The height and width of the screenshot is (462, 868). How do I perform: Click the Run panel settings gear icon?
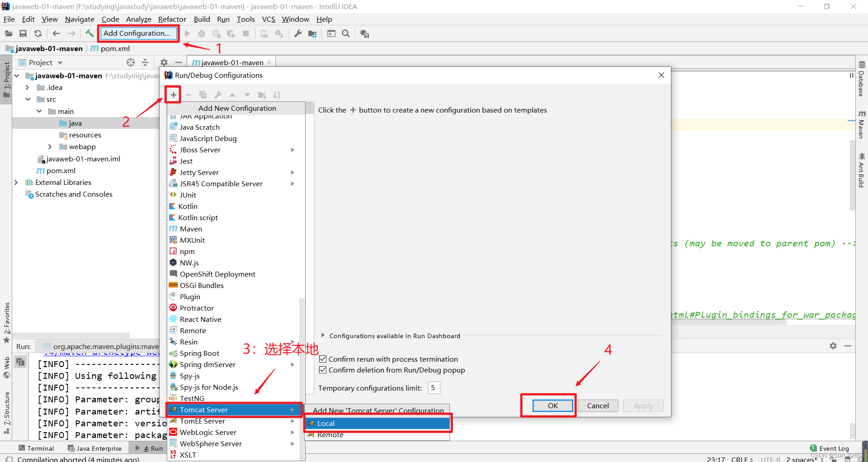(833, 346)
